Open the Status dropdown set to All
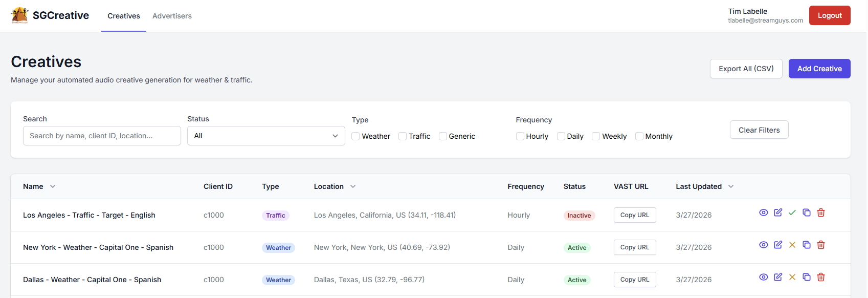 tap(266, 136)
